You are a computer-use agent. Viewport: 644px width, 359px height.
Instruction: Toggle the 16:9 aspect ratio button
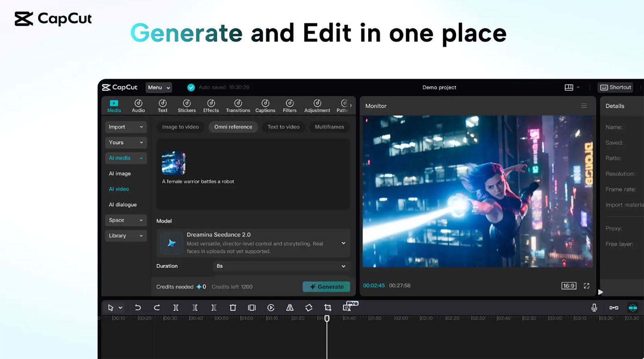(569, 286)
